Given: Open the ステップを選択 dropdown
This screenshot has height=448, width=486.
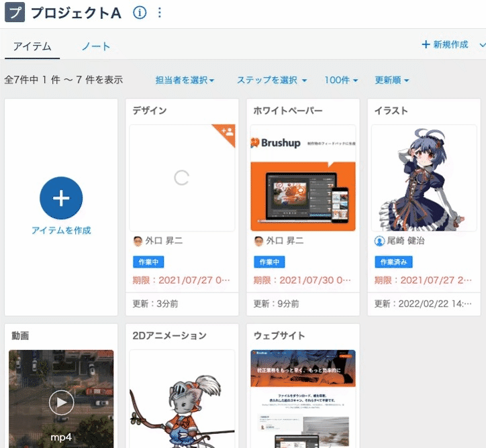Looking at the screenshot, I should pos(272,80).
